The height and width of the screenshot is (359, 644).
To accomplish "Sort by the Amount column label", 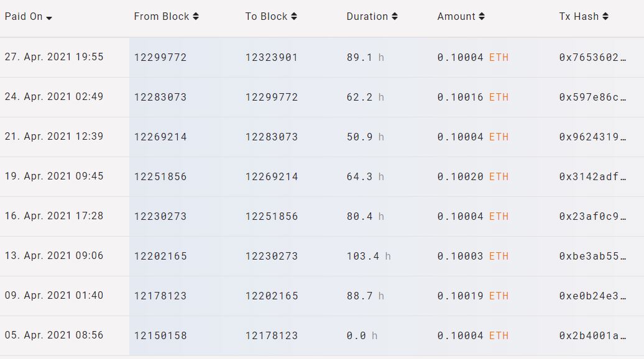I will 456,17.
